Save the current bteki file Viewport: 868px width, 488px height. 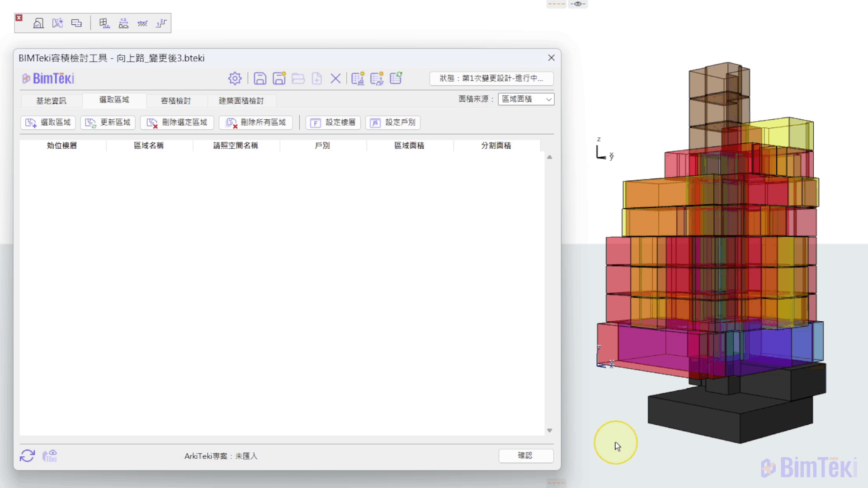pos(260,79)
